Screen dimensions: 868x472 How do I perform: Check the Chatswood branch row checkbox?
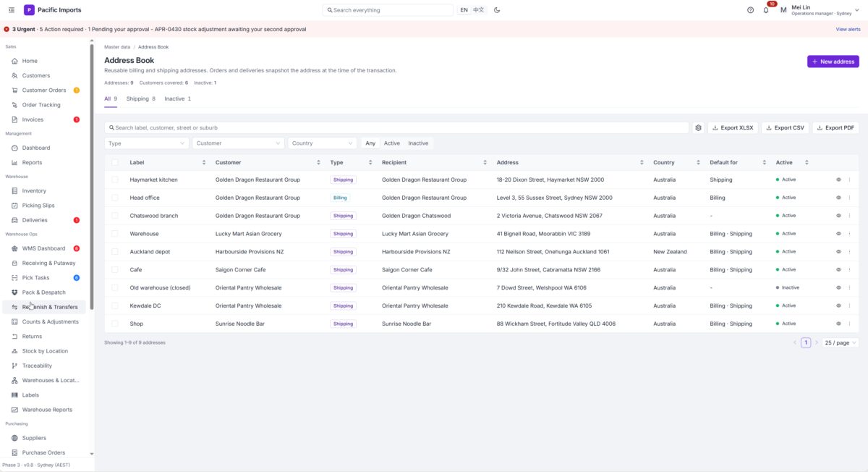tap(115, 216)
